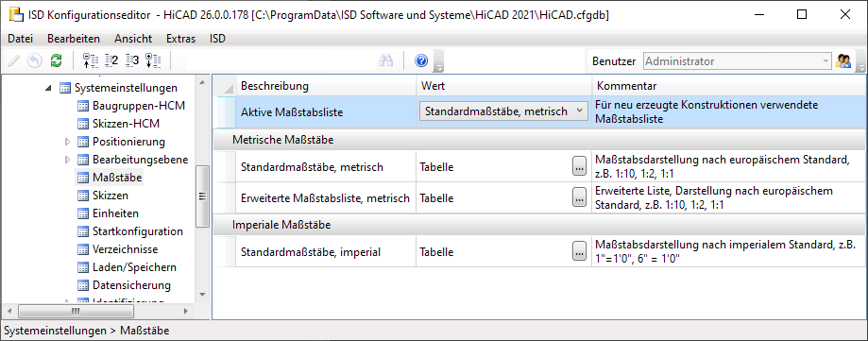Screen dimensions: 868x341
Task: Open help via the blue question mark icon
Action: point(421,60)
